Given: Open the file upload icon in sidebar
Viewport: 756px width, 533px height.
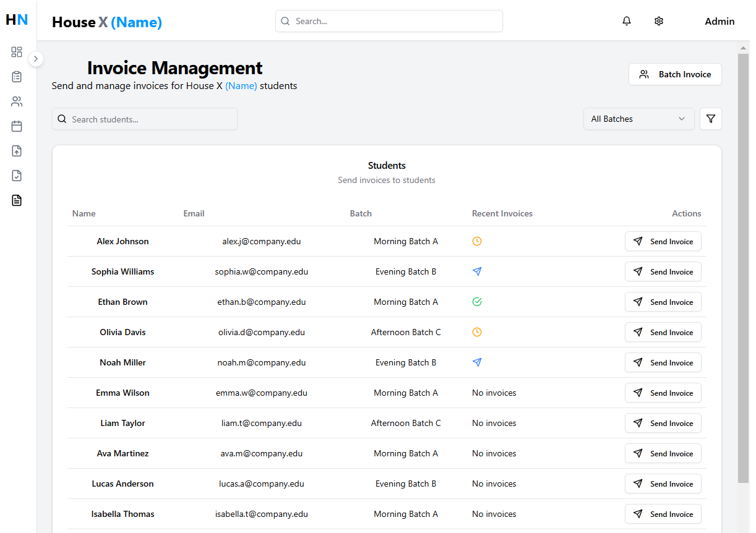Looking at the screenshot, I should click(17, 151).
